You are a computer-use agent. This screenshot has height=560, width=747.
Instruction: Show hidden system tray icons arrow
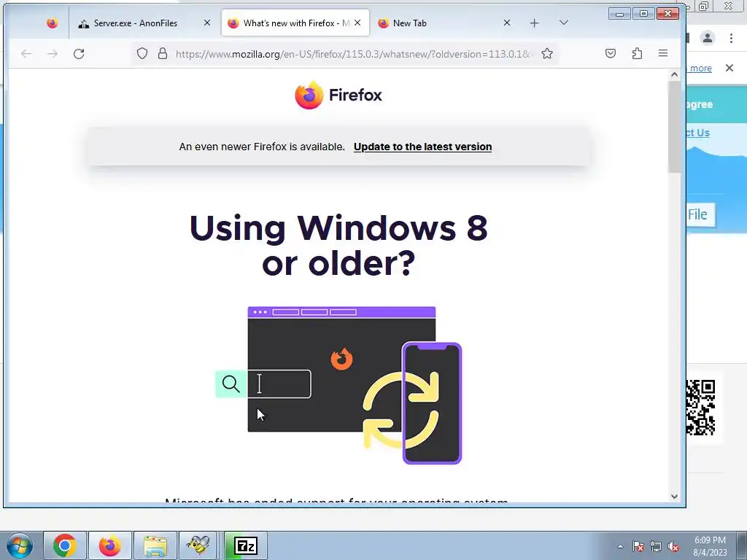pos(620,546)
